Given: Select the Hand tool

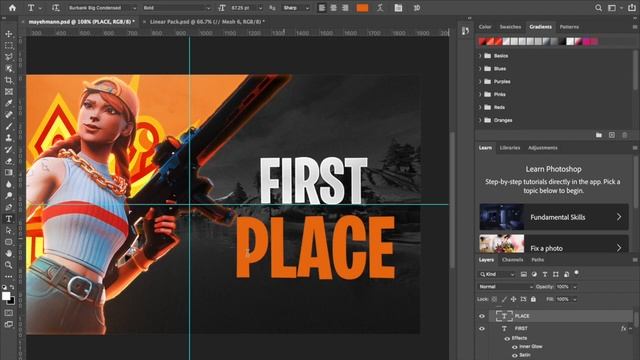Looking at the screenshot, I should tap(9, 253).
